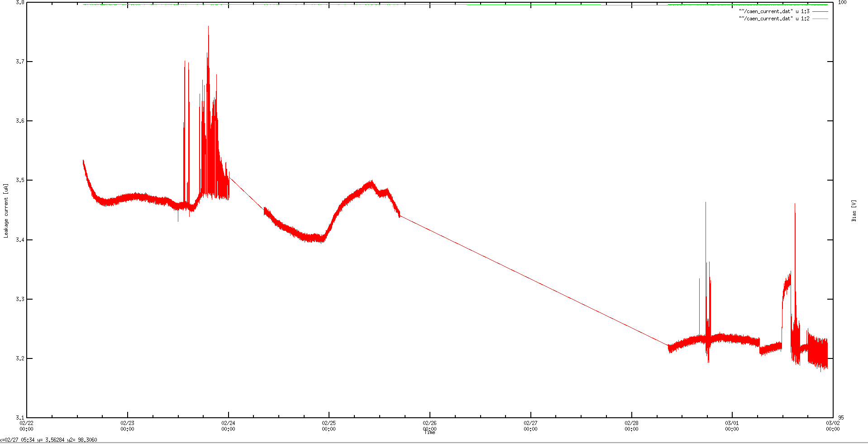Image resolution: width=868 pixels, height=444 pixels.
Task: Click the 95 tick on Bias axis
Action: click(x=841, y=418)
